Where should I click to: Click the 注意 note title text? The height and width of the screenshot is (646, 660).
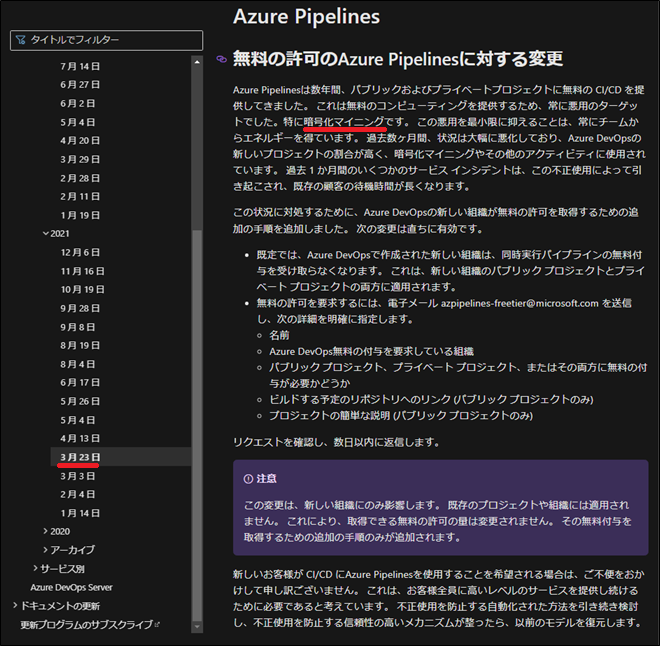(266, 479)
